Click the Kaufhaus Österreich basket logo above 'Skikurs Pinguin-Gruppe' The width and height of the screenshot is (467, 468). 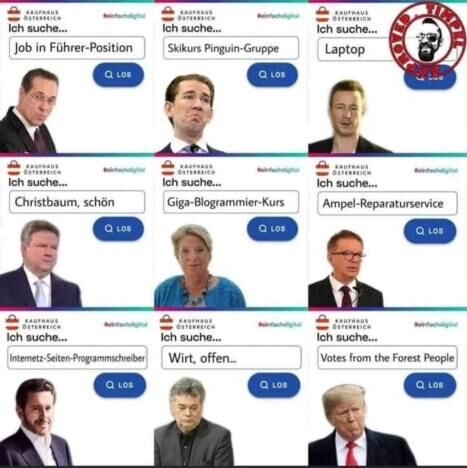point(168,14)
